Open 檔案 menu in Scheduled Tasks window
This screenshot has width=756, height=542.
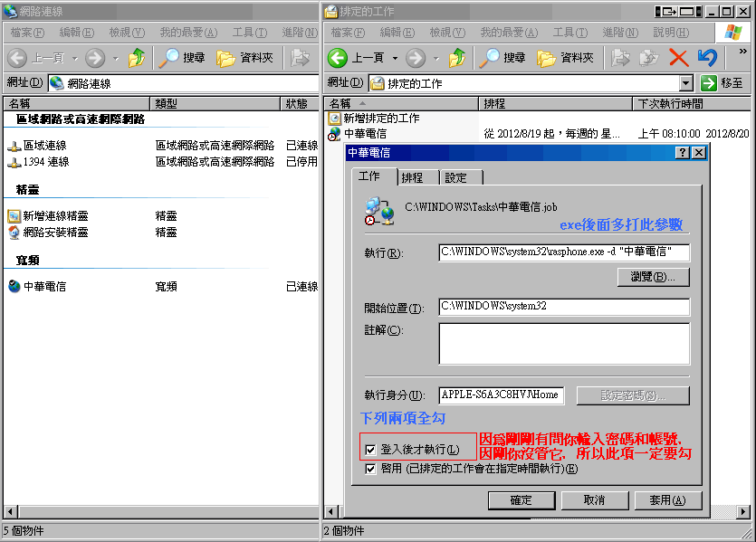pyautogui.click(x=348, y=33)
